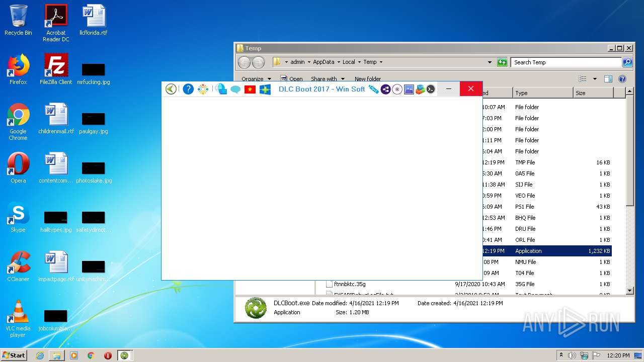Open Acrobat Reader DC shortcut
644x362 pixels.
pos(56,23)
